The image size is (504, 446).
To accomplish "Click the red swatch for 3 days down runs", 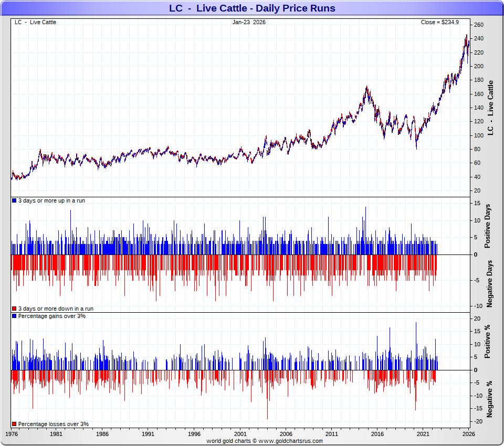I will (14, 309).
